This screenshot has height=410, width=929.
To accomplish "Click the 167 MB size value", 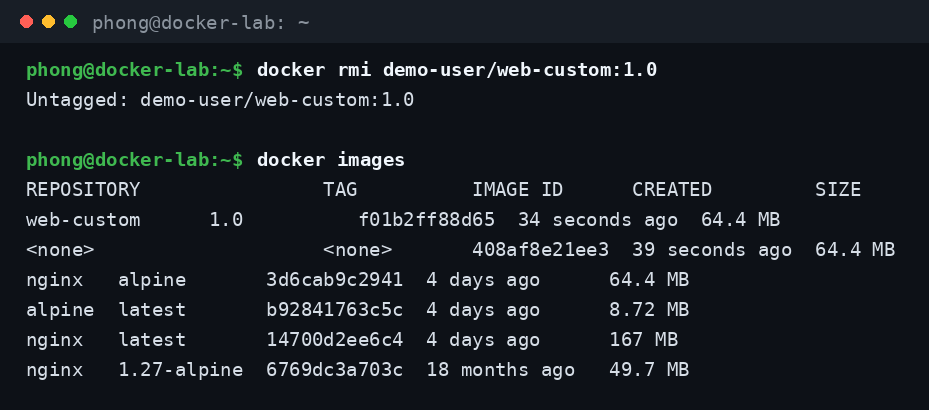I will [643, 340].
